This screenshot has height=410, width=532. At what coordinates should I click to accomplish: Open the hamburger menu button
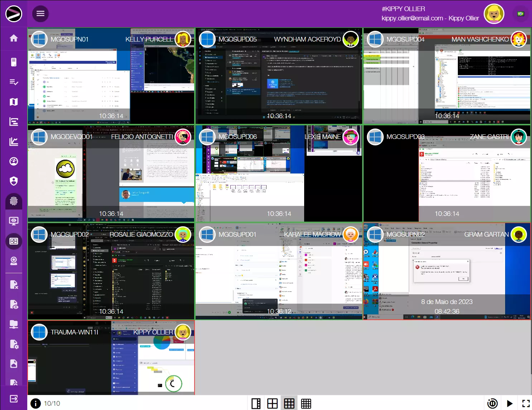point(40,14)
